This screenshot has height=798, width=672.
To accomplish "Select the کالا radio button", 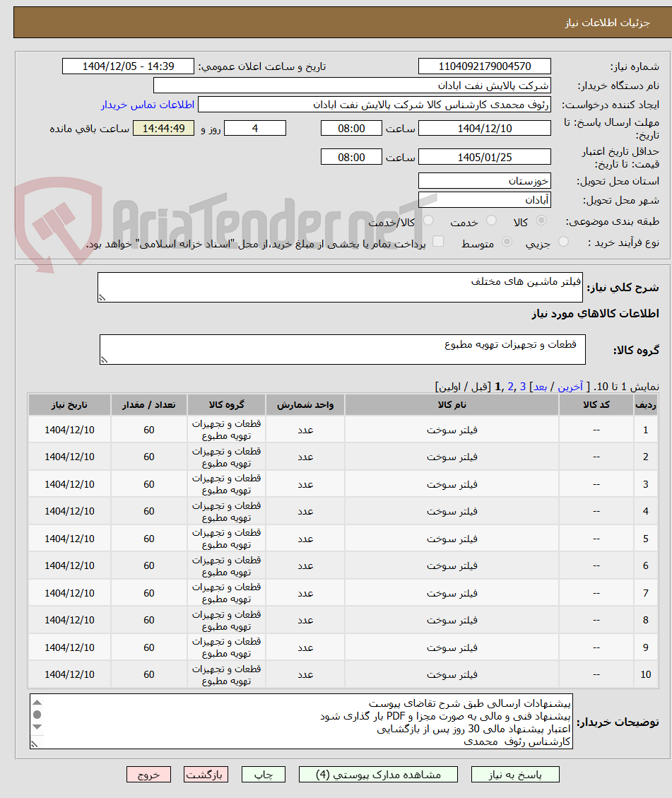I will pos(541,221).
